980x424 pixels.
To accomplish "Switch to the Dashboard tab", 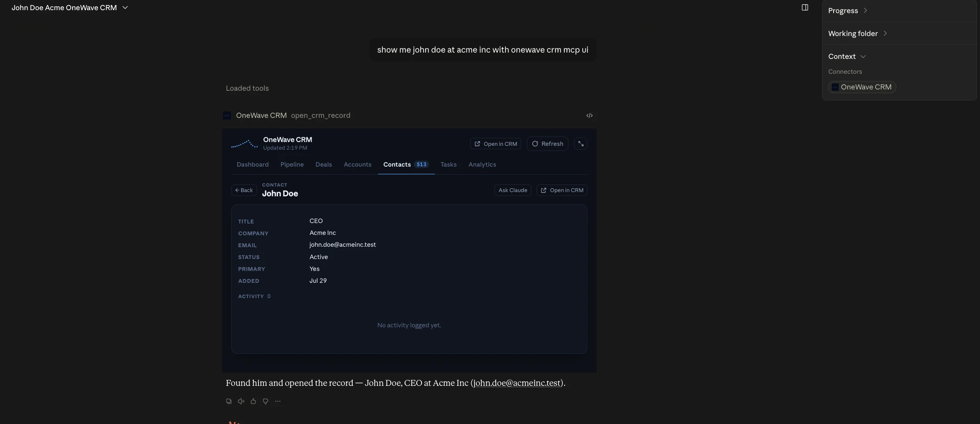I will pos(253,165).
